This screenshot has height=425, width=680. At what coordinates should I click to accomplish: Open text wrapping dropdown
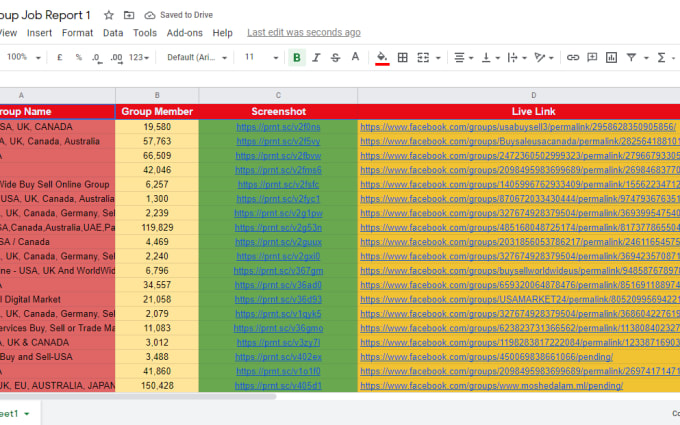tap(517, 57)
